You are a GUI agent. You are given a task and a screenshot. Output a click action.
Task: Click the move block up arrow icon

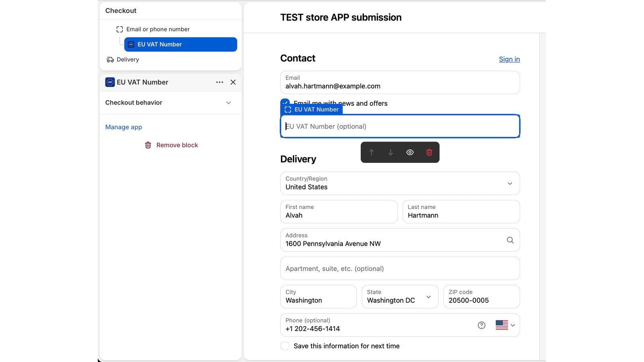(x=372, y=152)
